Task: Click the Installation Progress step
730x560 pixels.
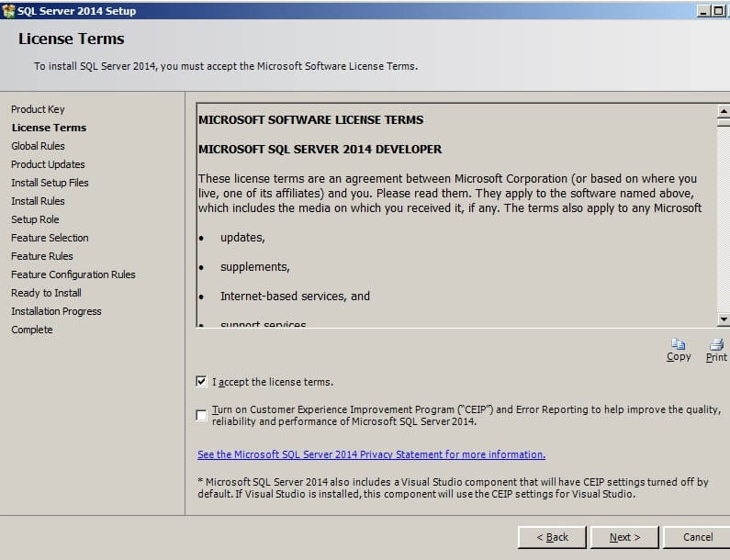Action: [56, 311]
